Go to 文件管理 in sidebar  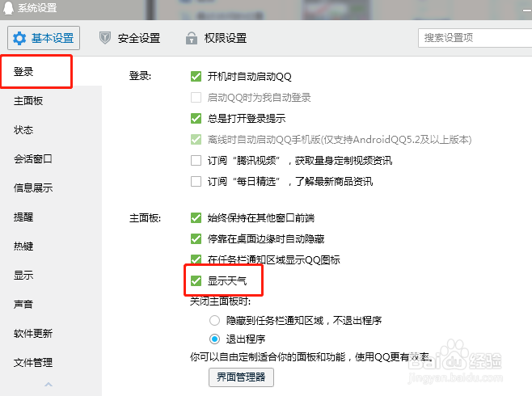point(33,362)
